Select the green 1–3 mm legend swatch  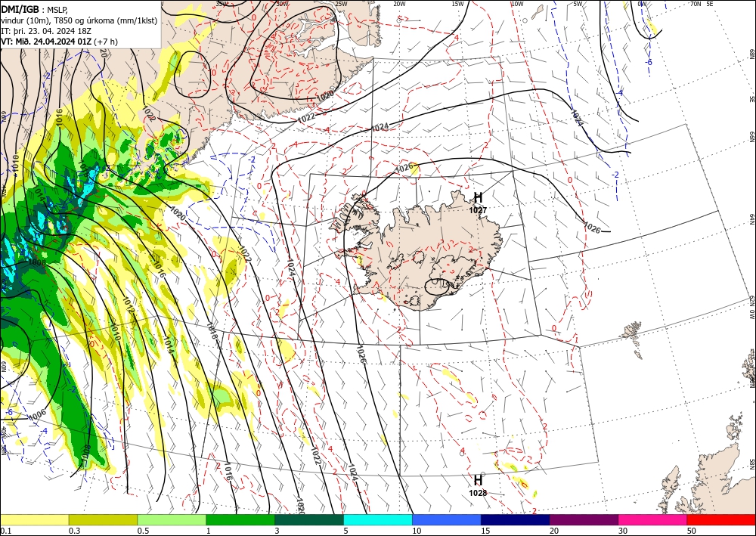(x=240, y=519)
